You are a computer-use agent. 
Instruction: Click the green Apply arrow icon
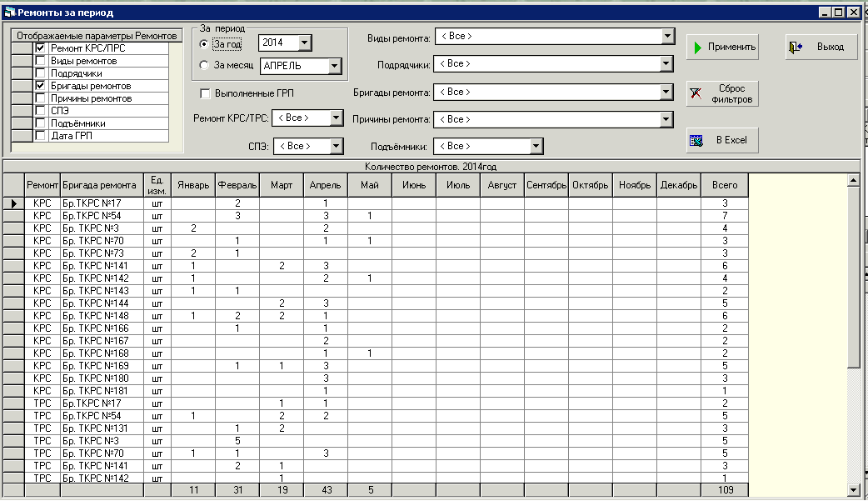(x=697, y=48)
